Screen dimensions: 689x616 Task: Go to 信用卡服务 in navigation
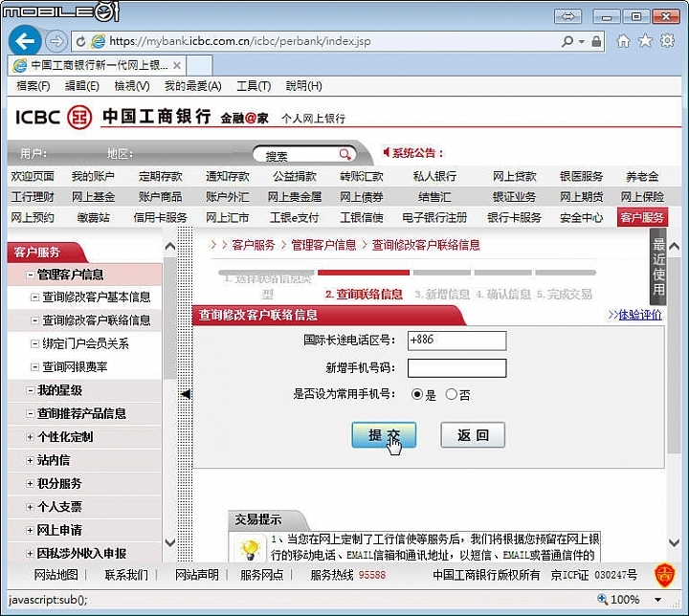(161, 217)
